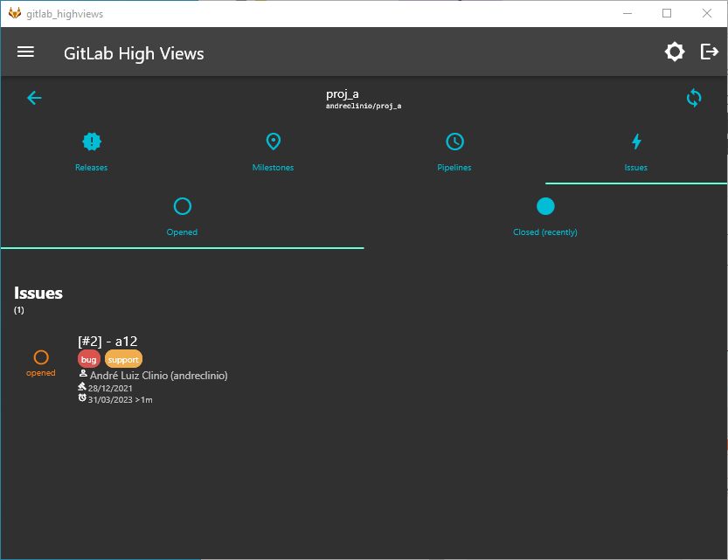The image size is (728, 560).
Task: Click the hollow circle Opened icon
Action: [x=183, y=206]
